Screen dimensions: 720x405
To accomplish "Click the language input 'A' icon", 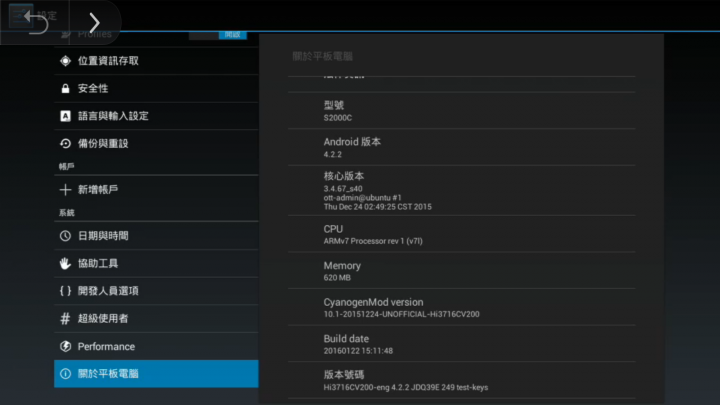I will click(x=65, y=116).
